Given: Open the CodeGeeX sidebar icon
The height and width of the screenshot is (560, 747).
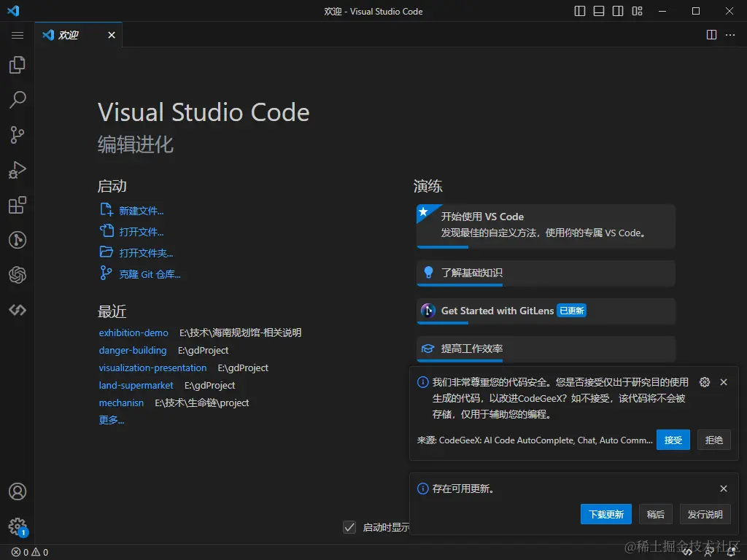Looking at the screenshot, I should (18, 310).
